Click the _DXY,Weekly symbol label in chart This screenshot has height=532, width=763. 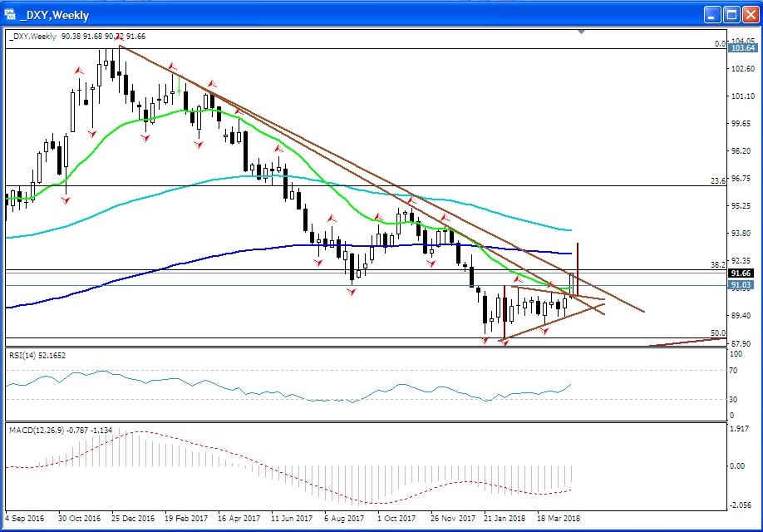[x=33, y=37]
